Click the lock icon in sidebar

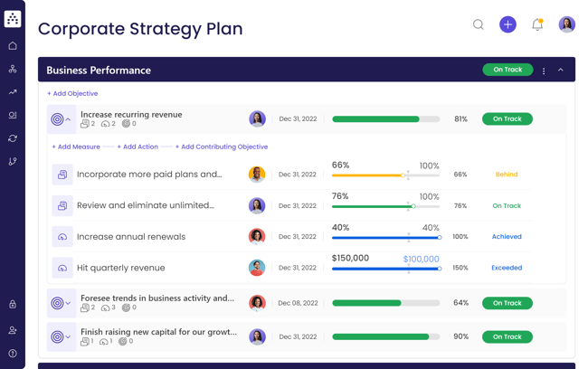[13, 305]
